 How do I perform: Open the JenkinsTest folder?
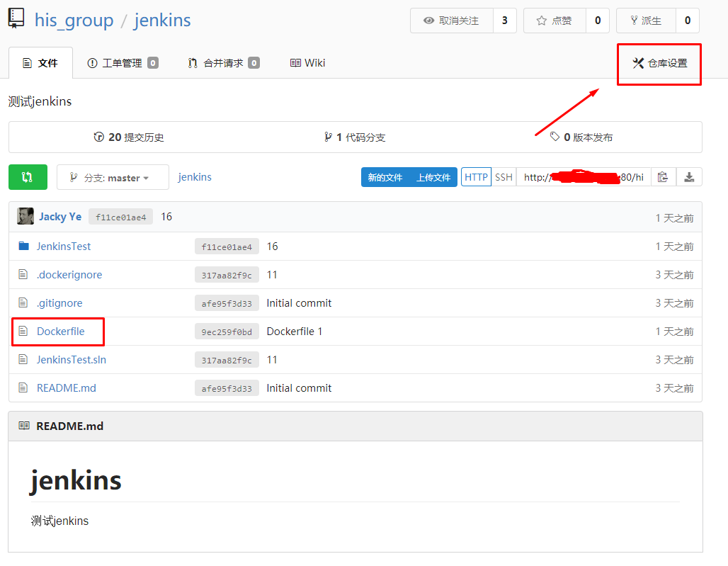tap(64, 247)
